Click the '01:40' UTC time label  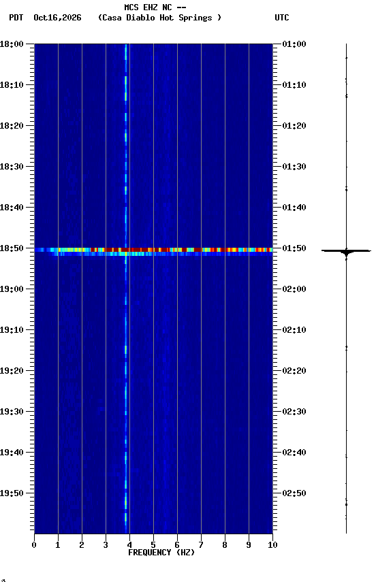(x=294, y=208)
